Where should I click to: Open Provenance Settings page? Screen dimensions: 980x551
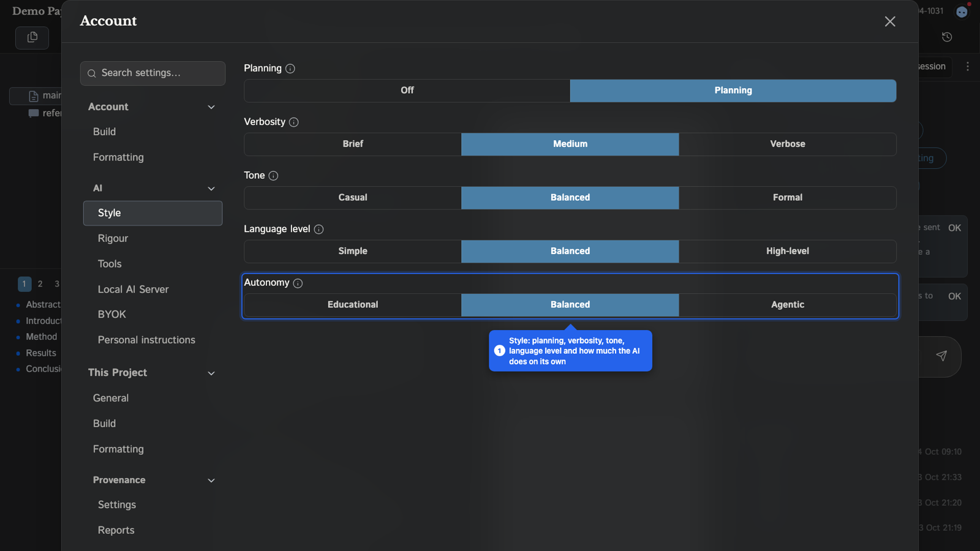[x=153, y=505]
